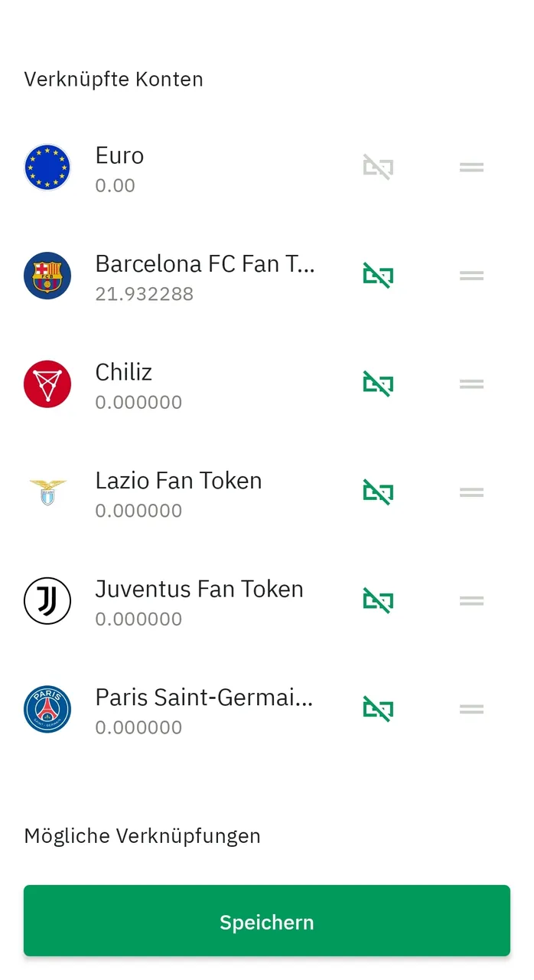The width and height of the screenshot is (534, 980).
Task: Unlink the Chiliz account
Action: (x=378, y=384)
